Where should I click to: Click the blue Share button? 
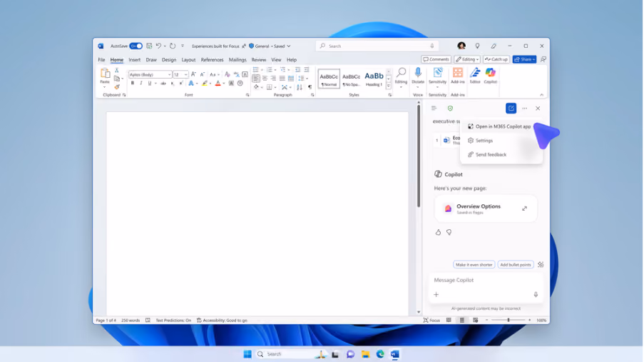pos(524,59)
